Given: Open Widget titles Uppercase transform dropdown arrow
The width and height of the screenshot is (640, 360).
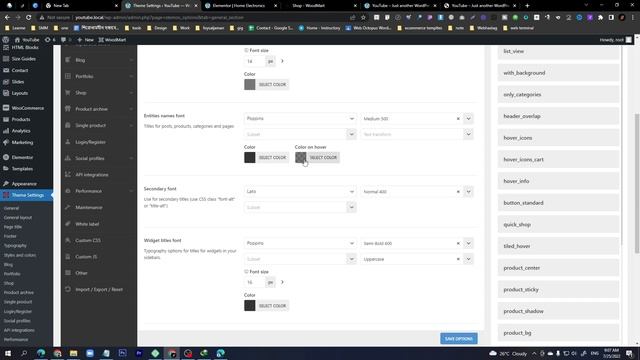Looking at the screenshot, I should pyautogui.click(x=469, y=259).
